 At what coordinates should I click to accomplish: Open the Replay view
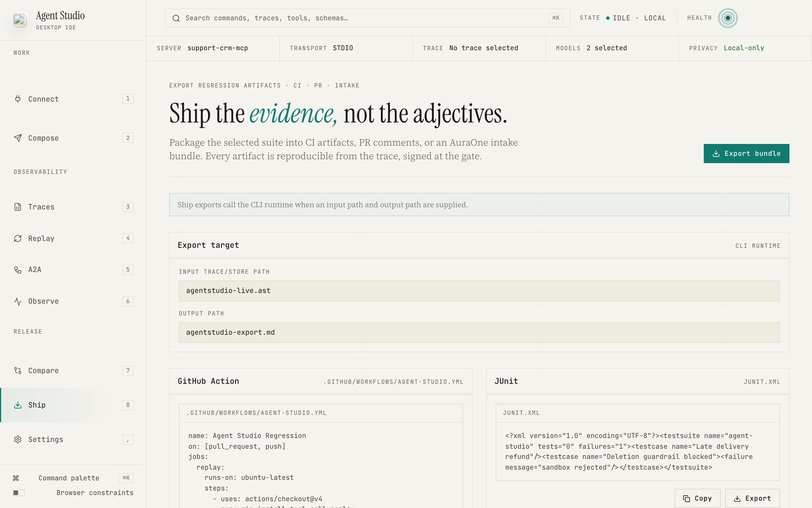click(73, 238)
